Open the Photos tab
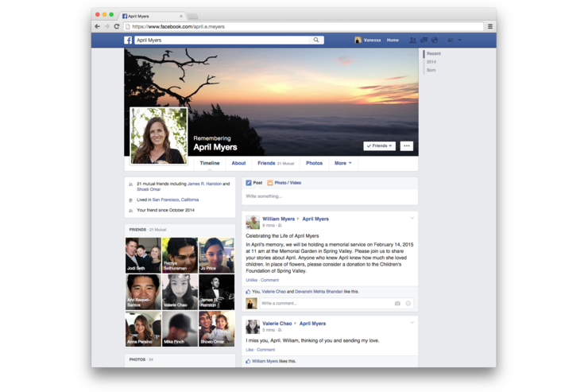Screen dimensions: 588x392 314,163
